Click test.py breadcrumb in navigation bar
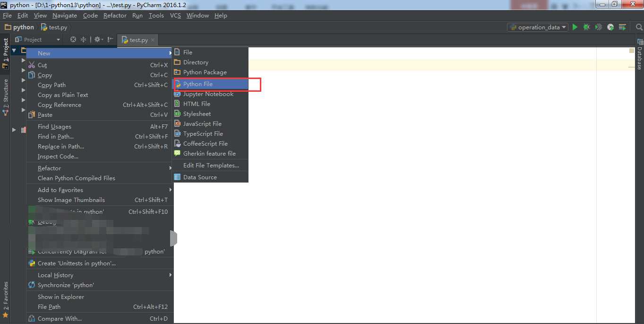 54,27
